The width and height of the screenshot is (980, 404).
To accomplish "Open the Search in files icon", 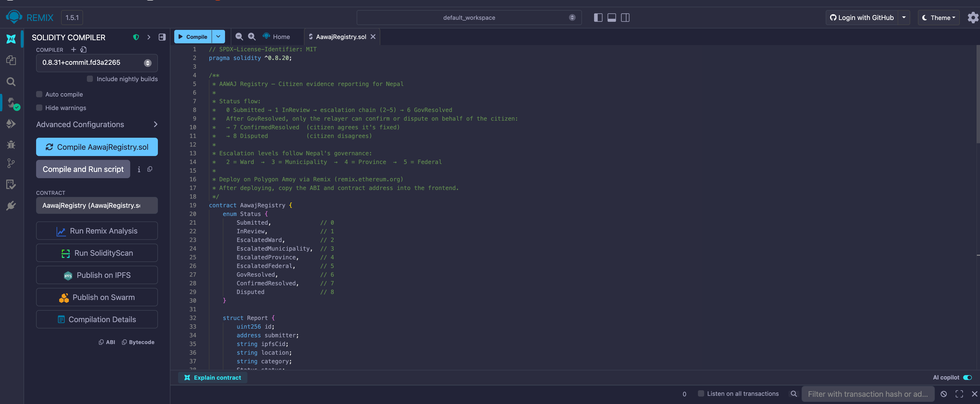I will click(x=11, y=82).
